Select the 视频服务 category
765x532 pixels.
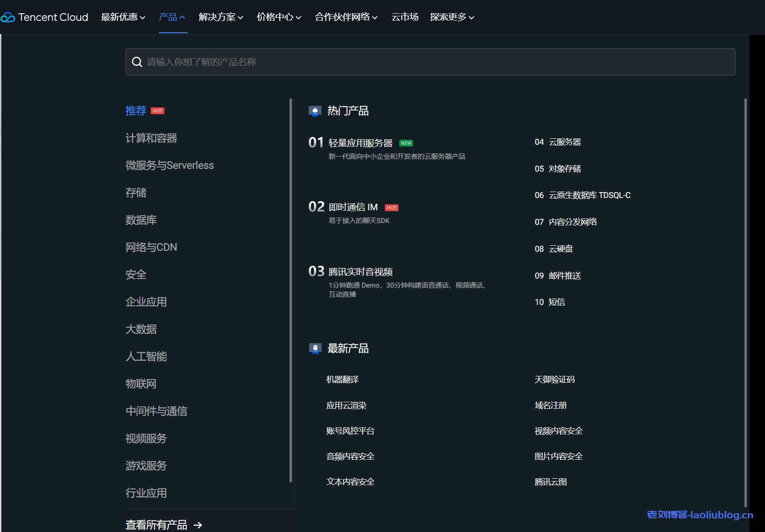pyautogui.click(x=146, y=439)
